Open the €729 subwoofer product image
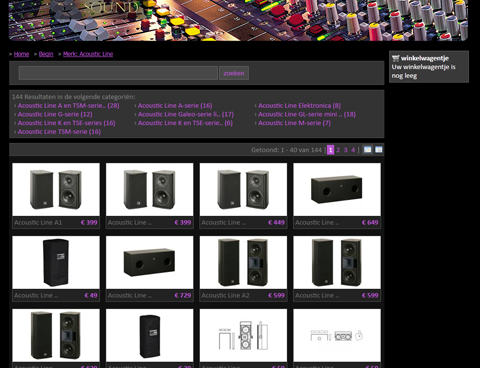480x368 pixels. click(x=150, y=262)
